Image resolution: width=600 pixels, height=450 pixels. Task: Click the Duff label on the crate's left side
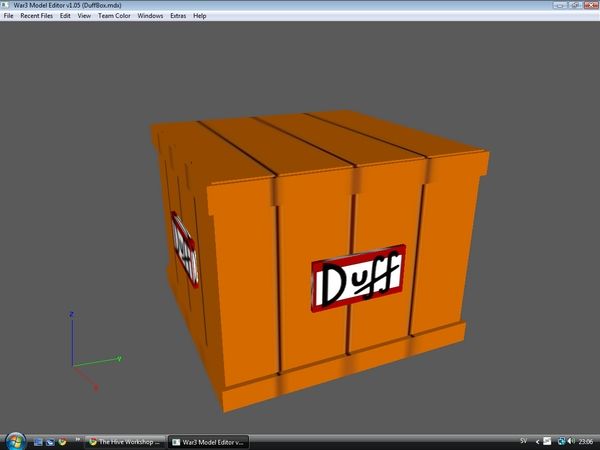click(184, 249)
